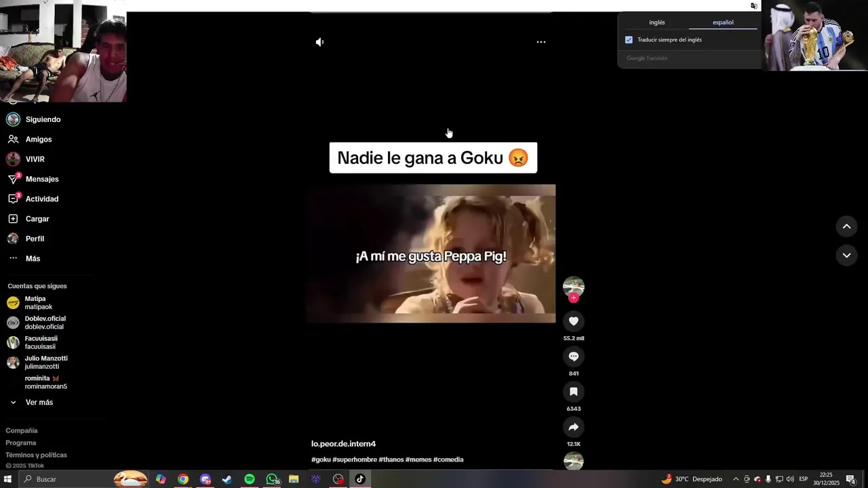Open lo.peor.de.intern4 username link
This screenshot has width=868, height=488.
(x=343, y=444)
